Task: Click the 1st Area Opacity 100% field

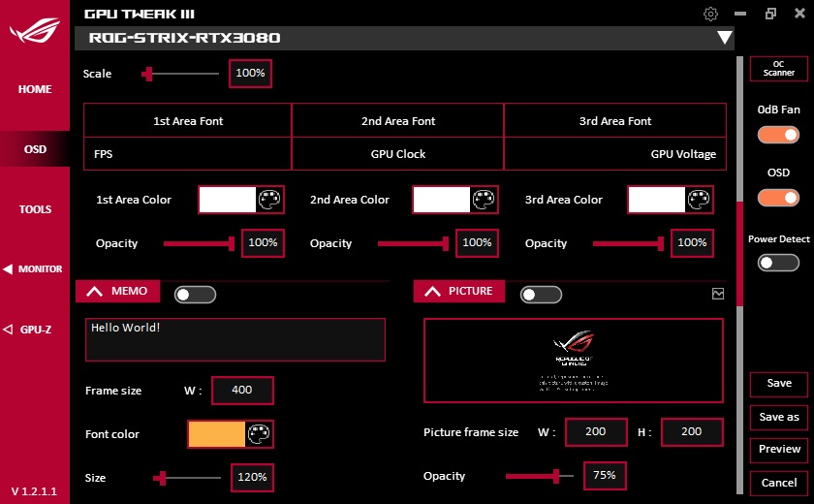Action: [263, 243]
